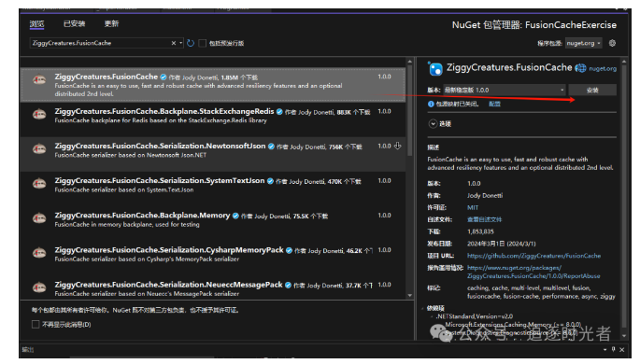Image resolution: width=640 pixels, height=364 pixels.
Task: Select ZiggyCreatures.FusionCache.Backplane.StackExchangeRedis package name
Action: [x=164, y=111]
